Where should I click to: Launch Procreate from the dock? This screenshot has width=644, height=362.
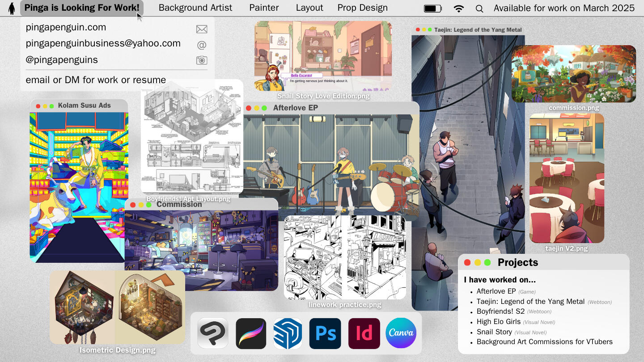(251, 333)
